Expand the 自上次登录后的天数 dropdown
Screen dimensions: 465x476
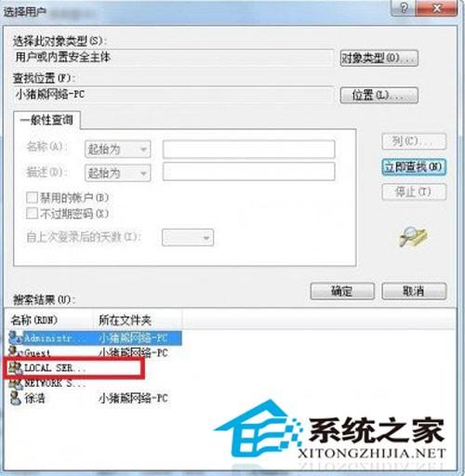[188, 238]
